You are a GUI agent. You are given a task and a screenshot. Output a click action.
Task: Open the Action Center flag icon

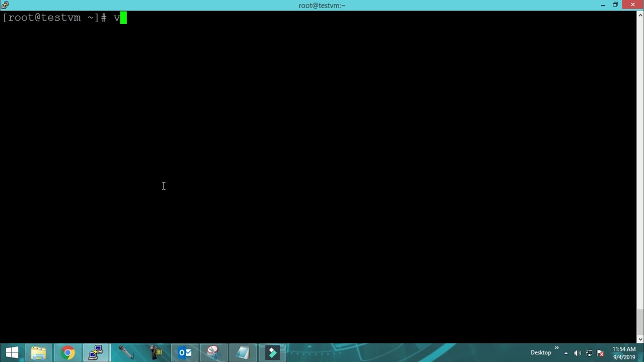click(x=600, y=353)
